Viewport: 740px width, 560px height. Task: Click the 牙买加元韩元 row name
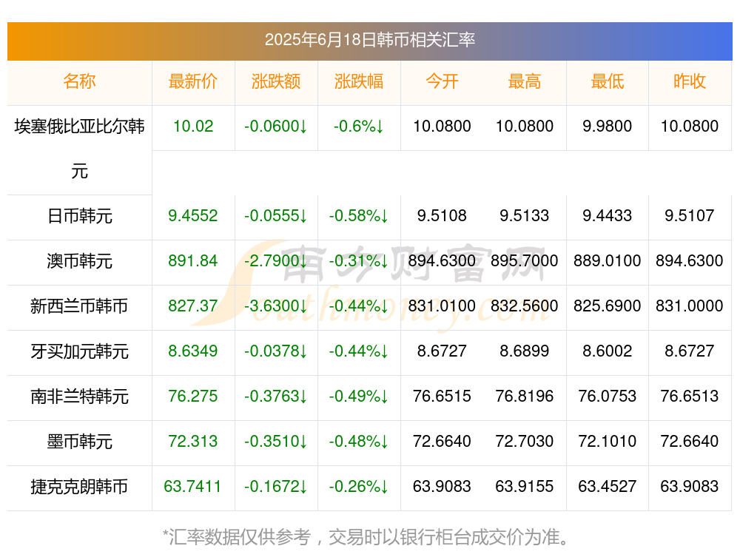pyautogui.click(x=79, y=351)
